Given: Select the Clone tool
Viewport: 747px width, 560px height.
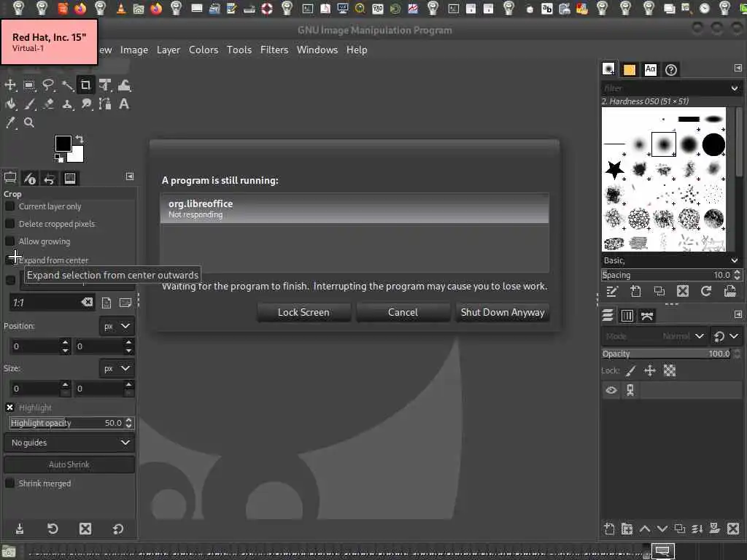Looking at the screenshot, I should [67, 104].
